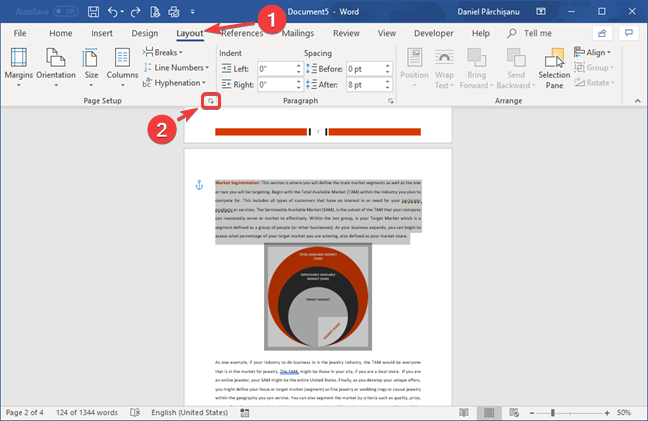The image size is (648, 421).
Task: Open the page Size dropdown
Action: click(91, 67)
